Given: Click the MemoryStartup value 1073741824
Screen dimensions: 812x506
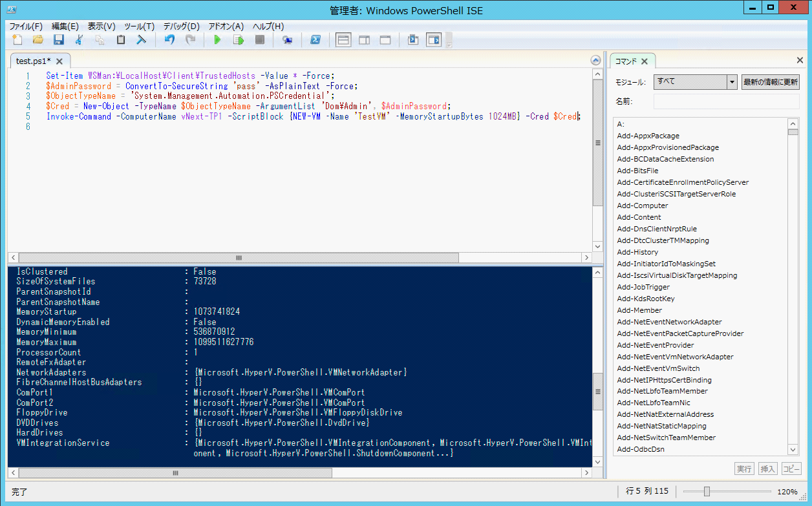Looking at the screenshot, I should pos(217,311).
